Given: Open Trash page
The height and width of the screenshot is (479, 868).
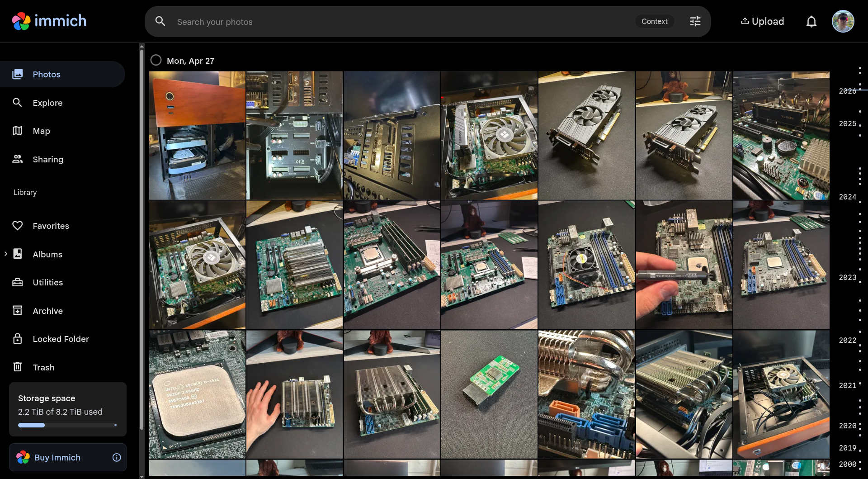Looking at the screenshot, I should pos(62,367).
